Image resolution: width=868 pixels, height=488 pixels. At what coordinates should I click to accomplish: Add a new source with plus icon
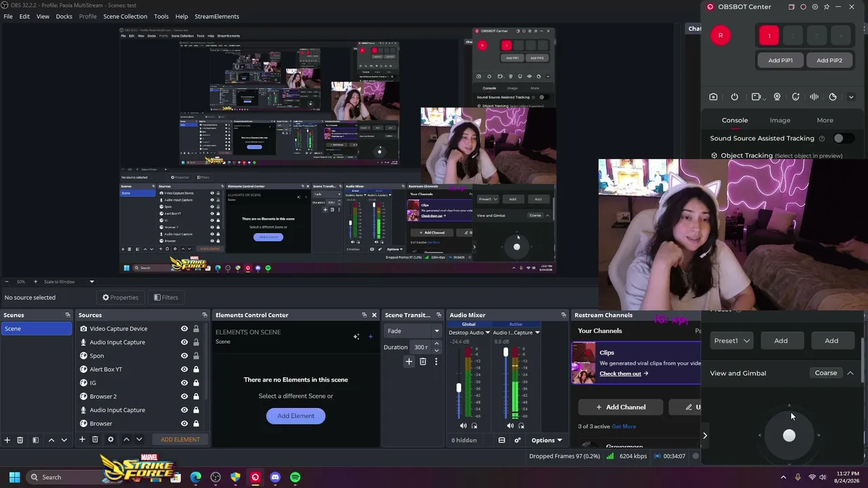[x=82, y=440]
